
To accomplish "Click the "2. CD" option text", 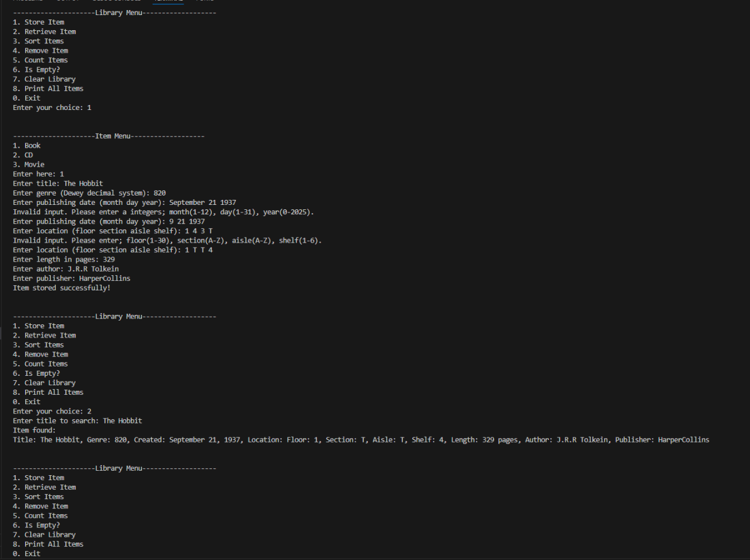I will click(x=23, y=155).
